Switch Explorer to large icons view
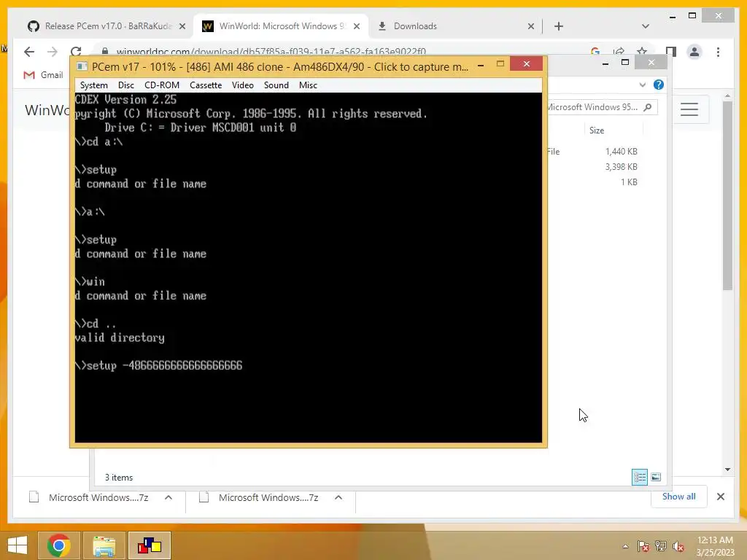The image size is (747, 560). pos(656,477)
